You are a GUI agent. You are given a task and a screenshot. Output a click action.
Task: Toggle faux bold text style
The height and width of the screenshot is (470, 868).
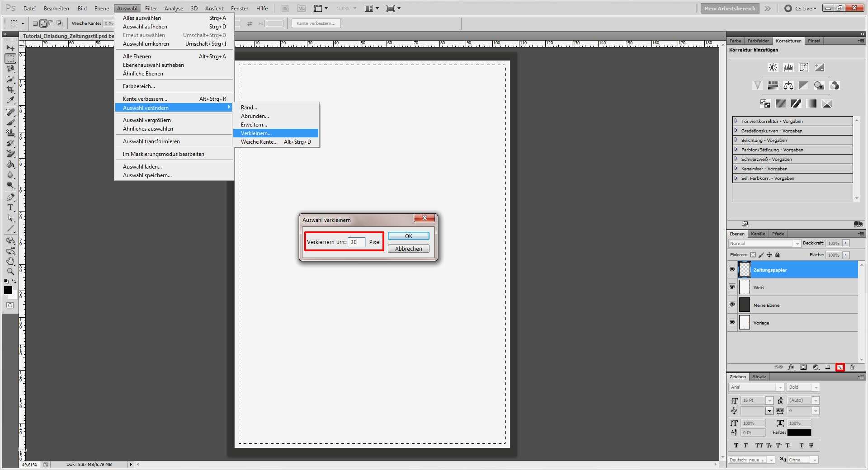(x=736, y=446)
